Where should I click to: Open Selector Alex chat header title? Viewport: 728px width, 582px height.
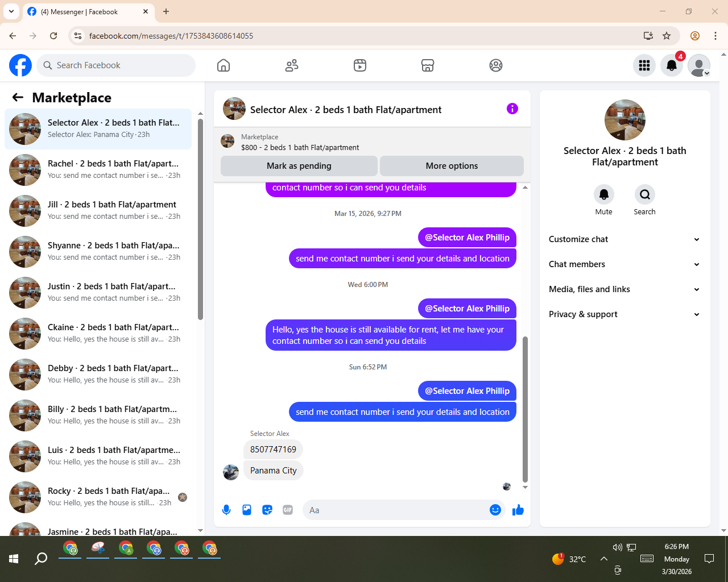(346, 110)
